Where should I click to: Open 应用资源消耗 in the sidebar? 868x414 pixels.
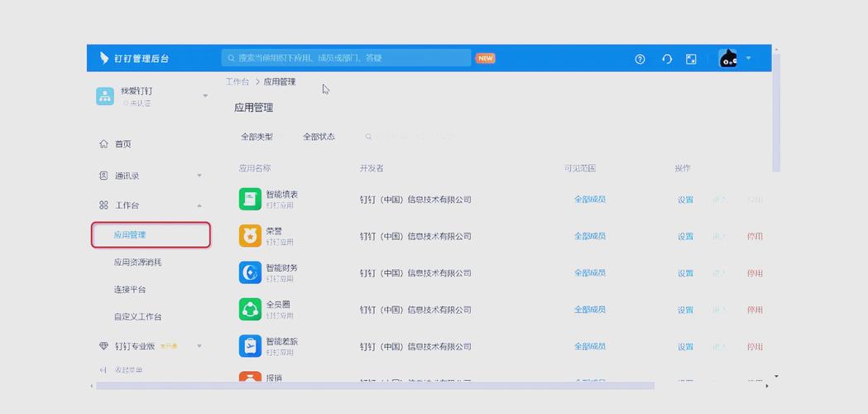[138, 262]
